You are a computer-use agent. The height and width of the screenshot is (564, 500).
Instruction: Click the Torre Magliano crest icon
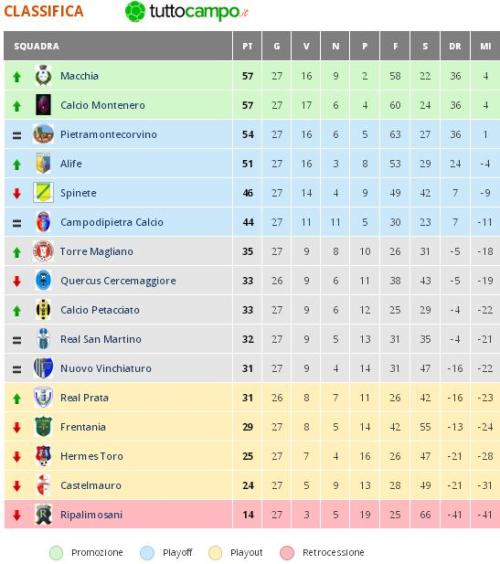43,251
